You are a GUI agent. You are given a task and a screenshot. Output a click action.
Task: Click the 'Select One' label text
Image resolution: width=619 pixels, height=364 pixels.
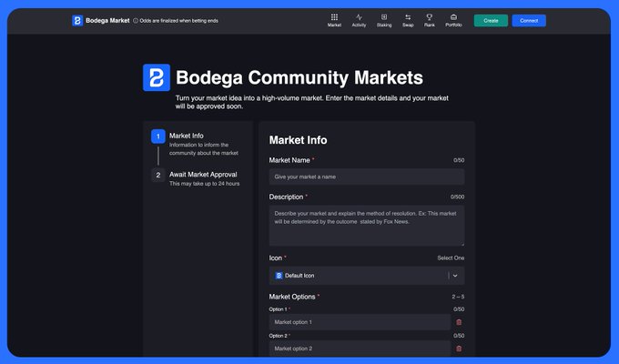coord(451,258)
